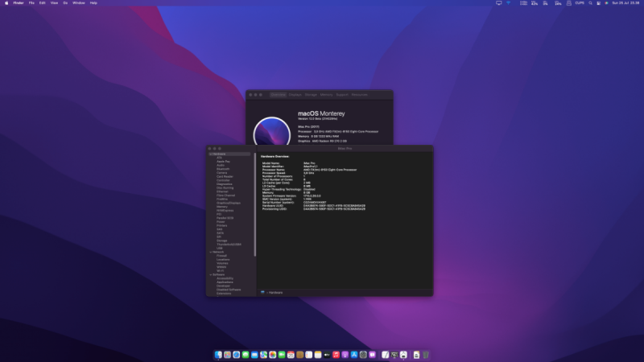Open the Messages app in Dock

click(x=246, y=355)
